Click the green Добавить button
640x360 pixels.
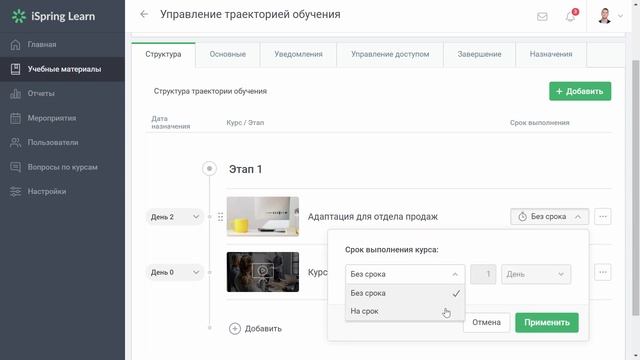point(580,91)
